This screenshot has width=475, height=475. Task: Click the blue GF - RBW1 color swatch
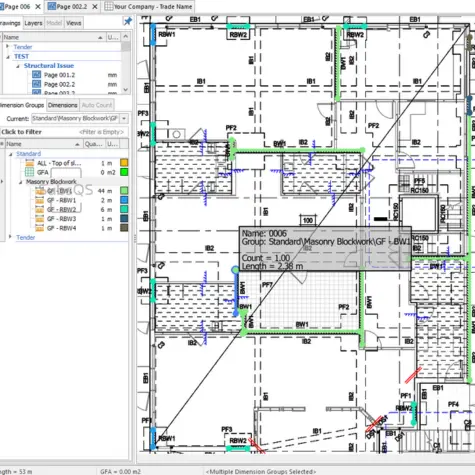pyautogui.click(x=124, y=200)
